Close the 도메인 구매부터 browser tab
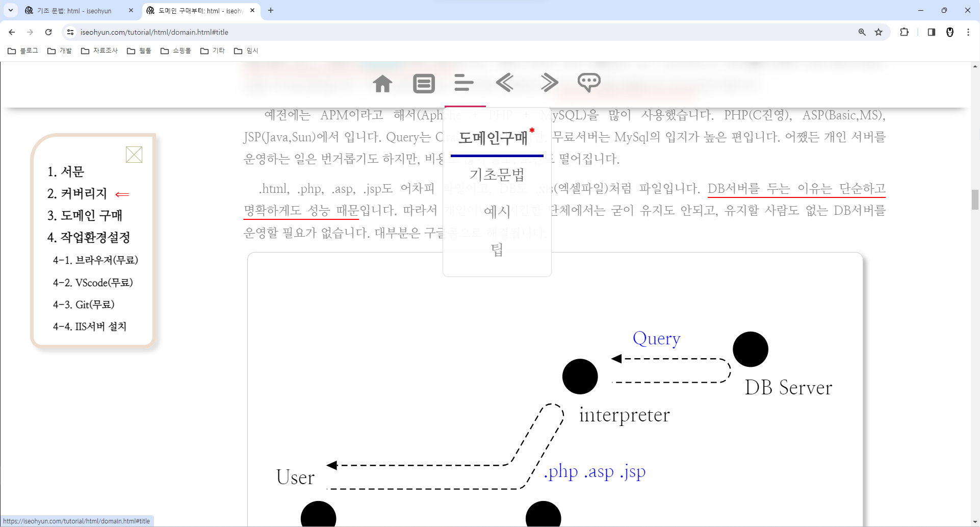This screenshot has width=980, height=527. click(x=252, y=10)
